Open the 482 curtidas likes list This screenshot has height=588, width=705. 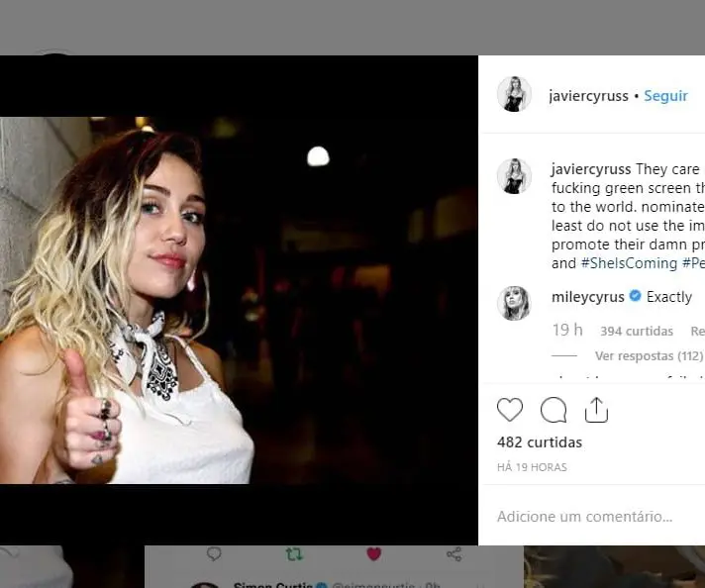pos(540,442)
